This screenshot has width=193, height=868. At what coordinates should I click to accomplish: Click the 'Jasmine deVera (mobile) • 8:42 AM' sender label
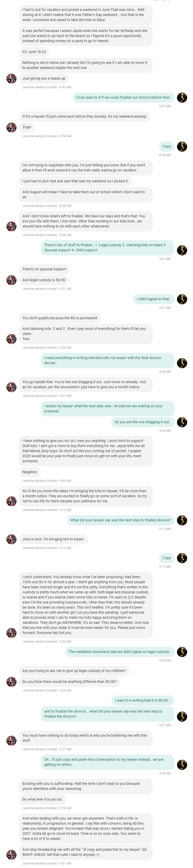(47, 87)
